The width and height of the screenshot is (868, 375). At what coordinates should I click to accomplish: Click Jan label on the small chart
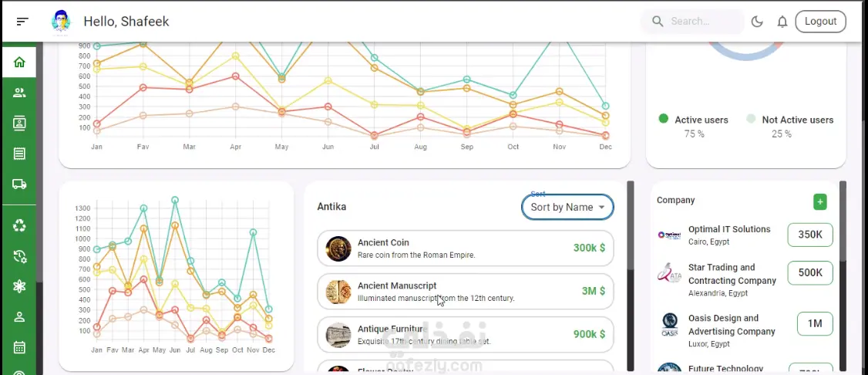[x=96, y=350]
